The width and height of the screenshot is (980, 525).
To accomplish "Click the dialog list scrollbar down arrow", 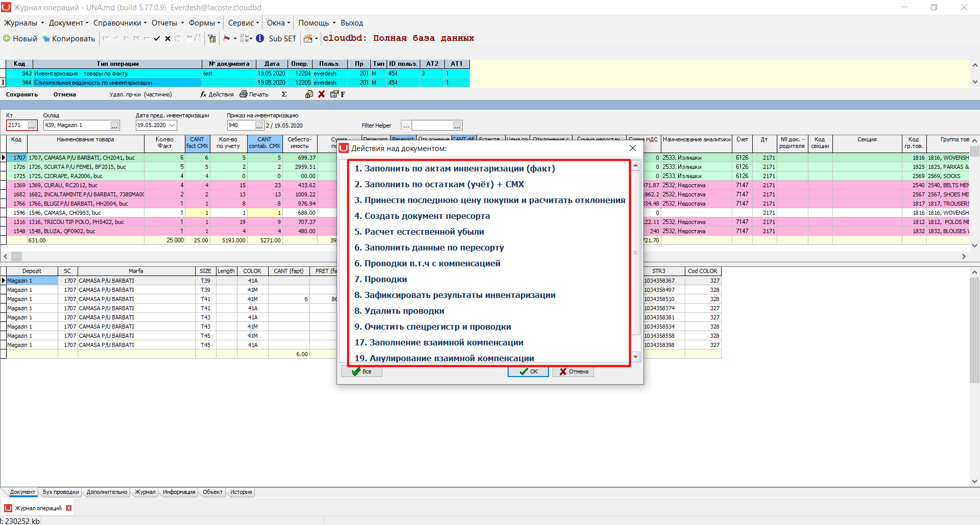I will [x=636, y=357].
